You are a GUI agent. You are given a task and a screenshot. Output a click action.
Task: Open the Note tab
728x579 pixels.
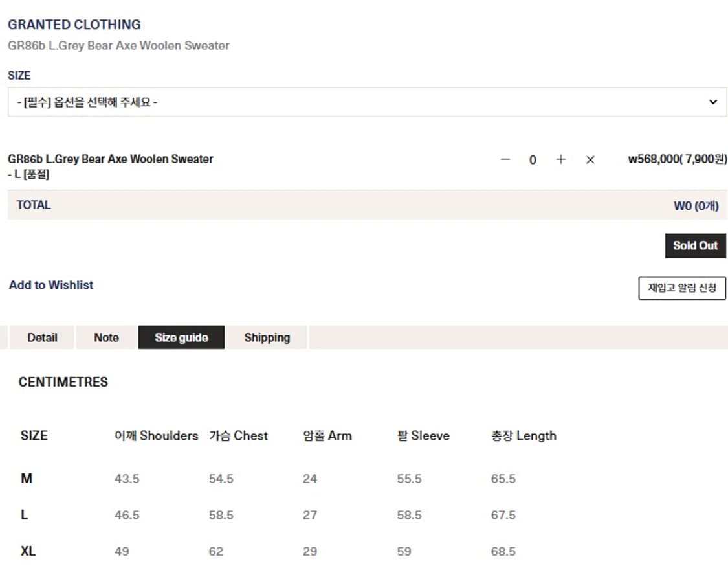pos(106,337)
